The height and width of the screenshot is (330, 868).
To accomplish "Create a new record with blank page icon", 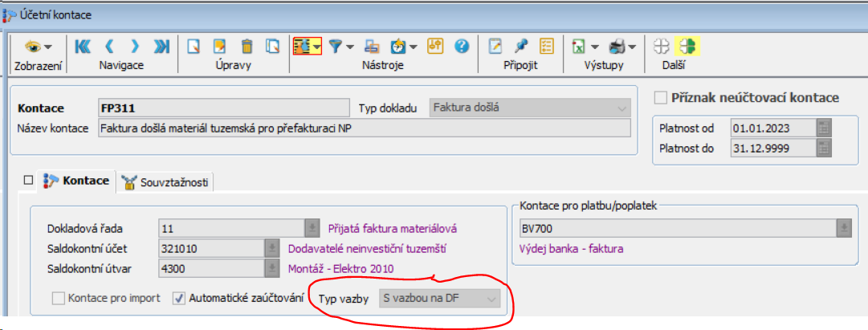I will point(193,47).
